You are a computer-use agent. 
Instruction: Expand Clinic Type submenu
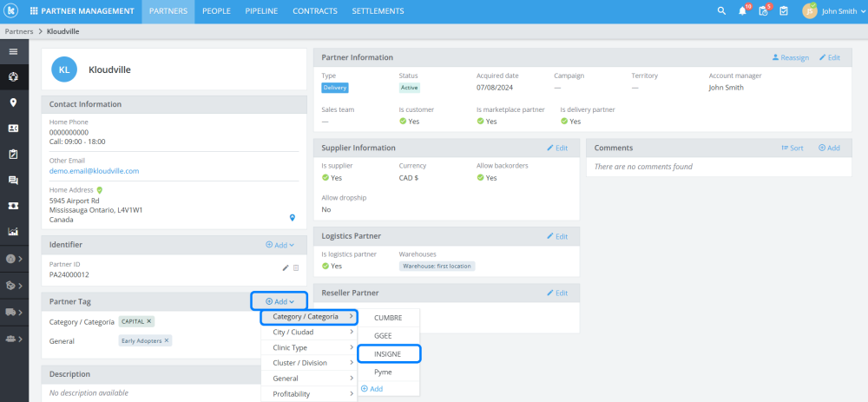click(310, 348)
